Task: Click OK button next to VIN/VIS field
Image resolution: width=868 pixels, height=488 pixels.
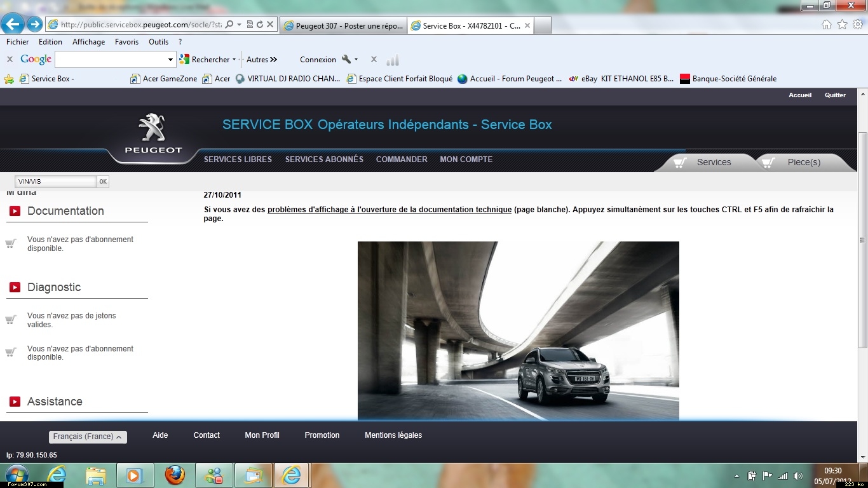Action: pyautogui.click(x=103, y=182)
